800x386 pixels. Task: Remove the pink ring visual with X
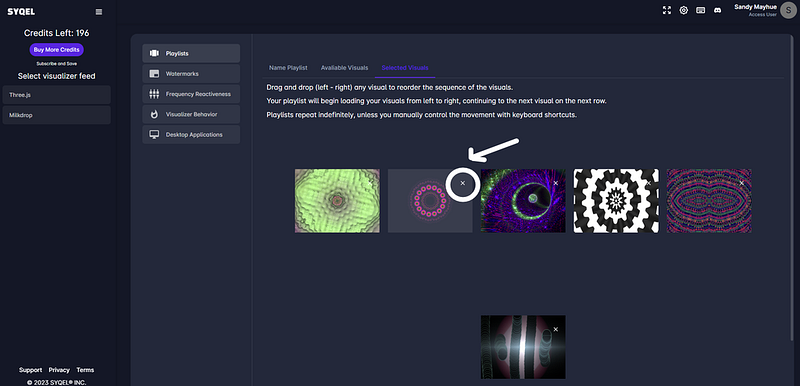463,183
